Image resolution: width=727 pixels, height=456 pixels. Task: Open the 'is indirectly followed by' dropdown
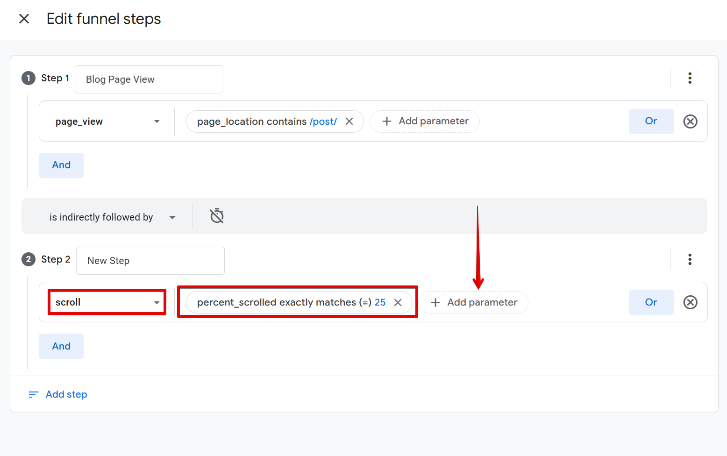112,216
